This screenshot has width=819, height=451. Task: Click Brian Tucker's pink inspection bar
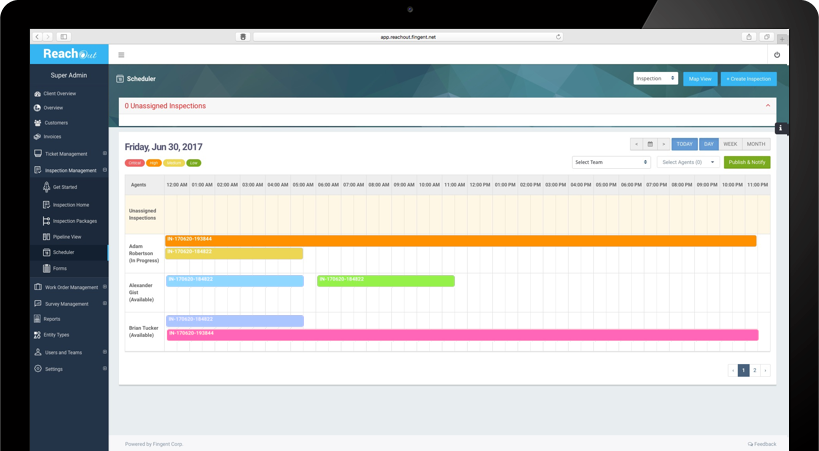pyautogui.click(x=463, y=335)
